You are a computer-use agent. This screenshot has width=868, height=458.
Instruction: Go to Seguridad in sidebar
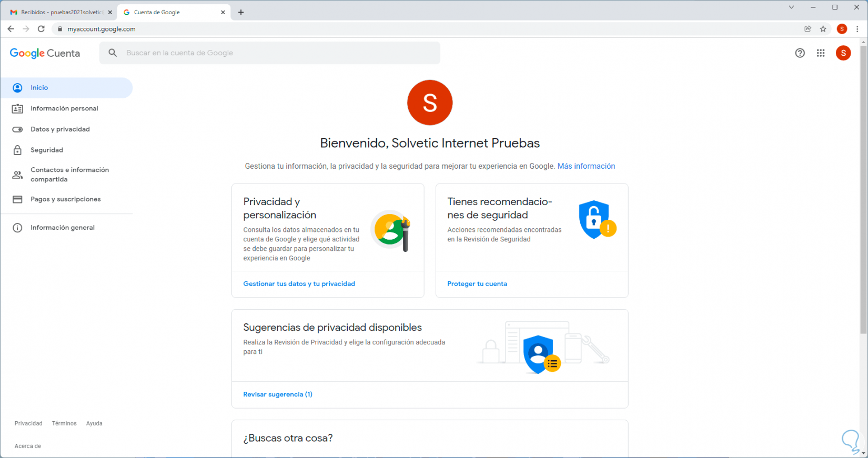click(47, 150)
